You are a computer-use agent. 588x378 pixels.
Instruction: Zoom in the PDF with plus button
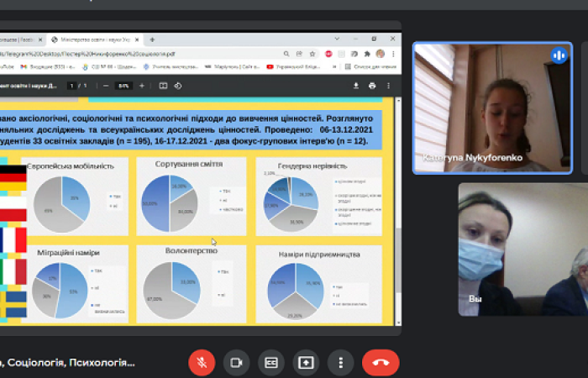(141, 85)
